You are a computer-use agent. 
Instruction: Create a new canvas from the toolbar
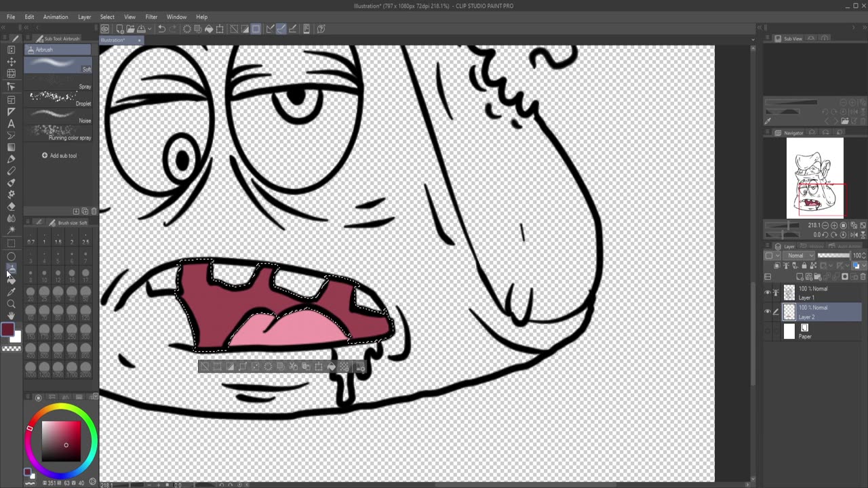point(120,29)
